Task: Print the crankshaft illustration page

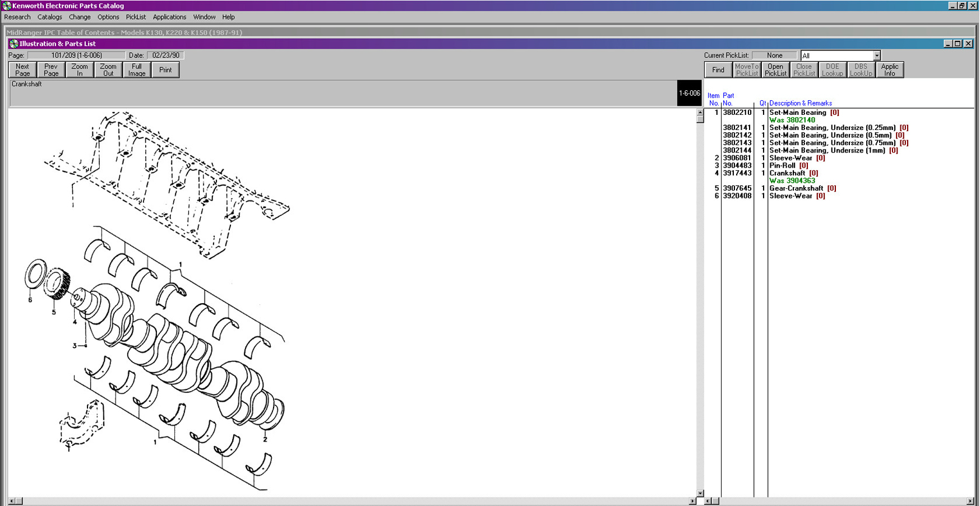Action: [165, 70]
